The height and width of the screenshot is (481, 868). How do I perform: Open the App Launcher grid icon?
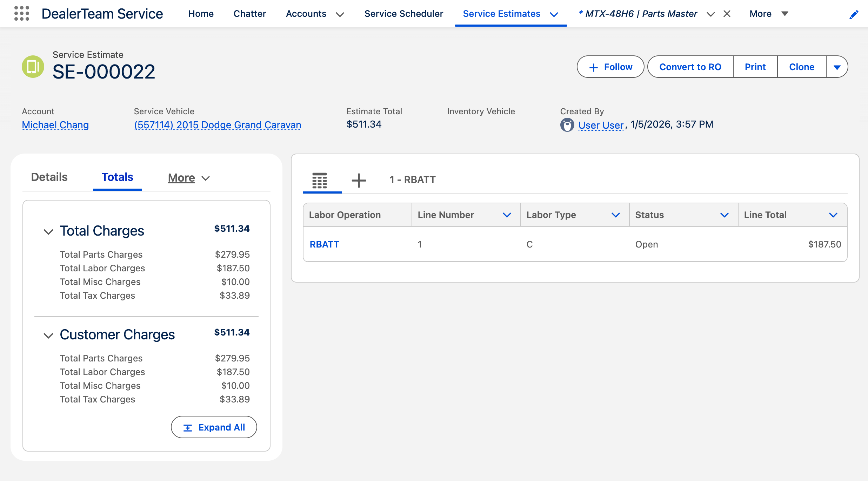pyautogui.click(x=22, y=14)
